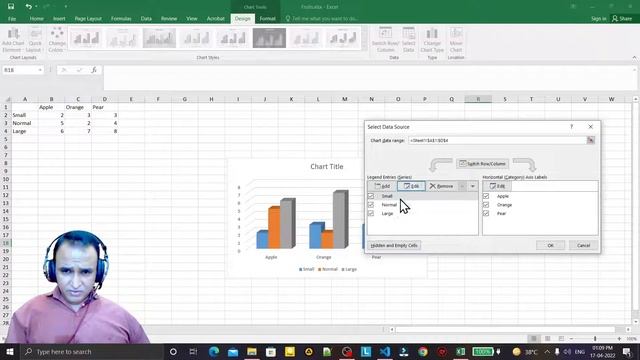The height and width of the screenshot is (360, 640).
Task: Uncheck the Apple category checkbox
Action: tap(486, 196)
